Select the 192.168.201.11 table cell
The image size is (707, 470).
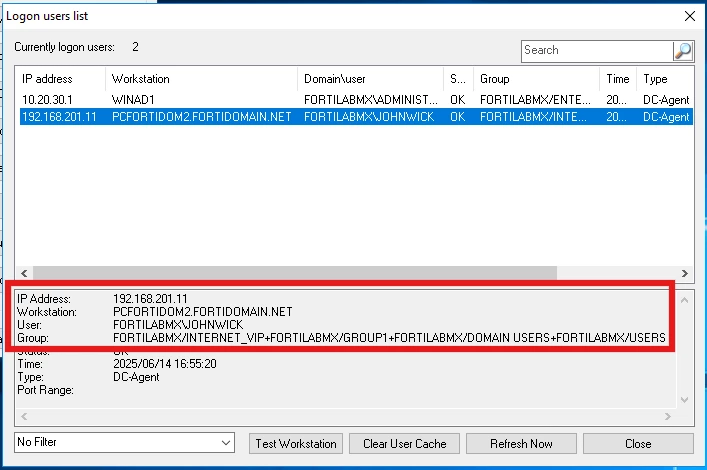pos(60,117)
